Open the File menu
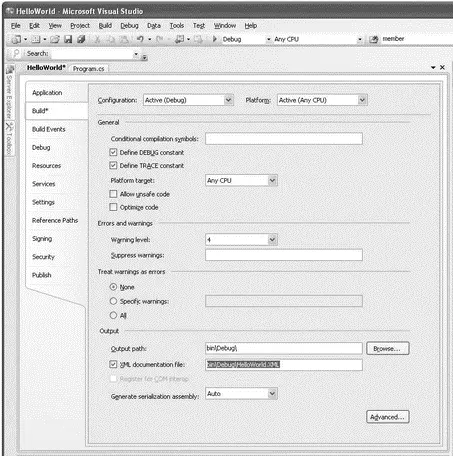The image size is (453, 456). (15, 26)
